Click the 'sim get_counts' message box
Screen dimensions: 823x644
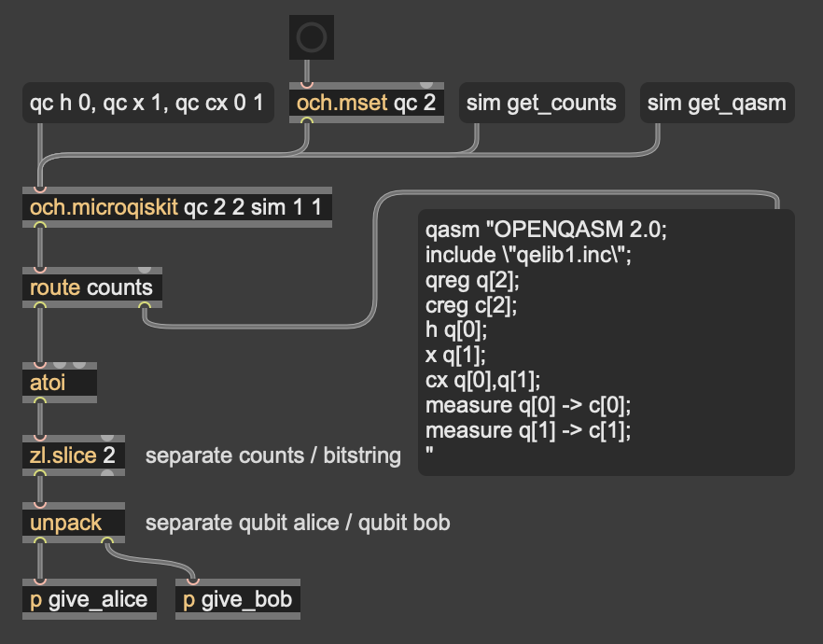541,103
